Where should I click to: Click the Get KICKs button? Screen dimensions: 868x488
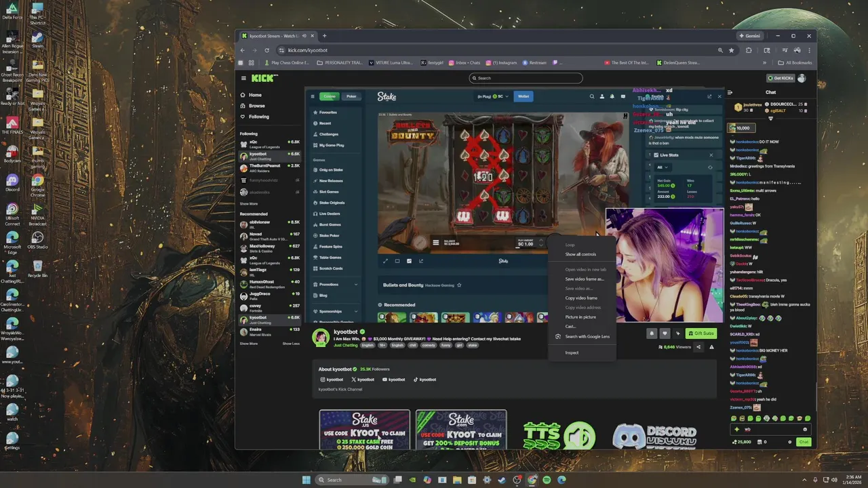[780, 78]
